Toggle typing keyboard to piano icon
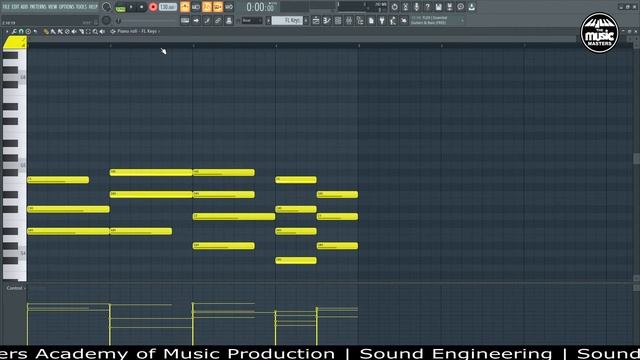 (x=185, y=20)
